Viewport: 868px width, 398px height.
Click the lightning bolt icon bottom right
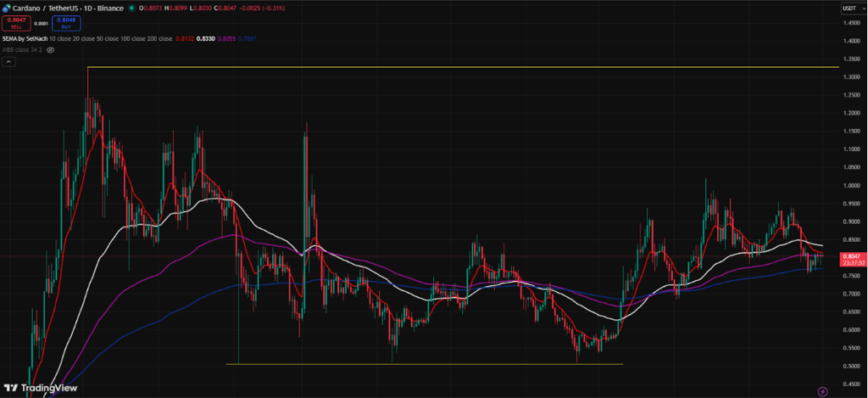(x=822, y=391)
